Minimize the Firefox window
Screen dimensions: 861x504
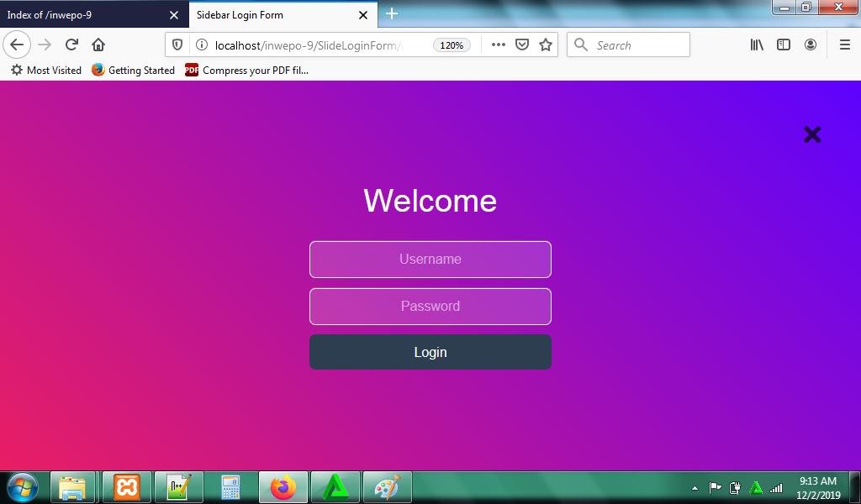(784, 7)
